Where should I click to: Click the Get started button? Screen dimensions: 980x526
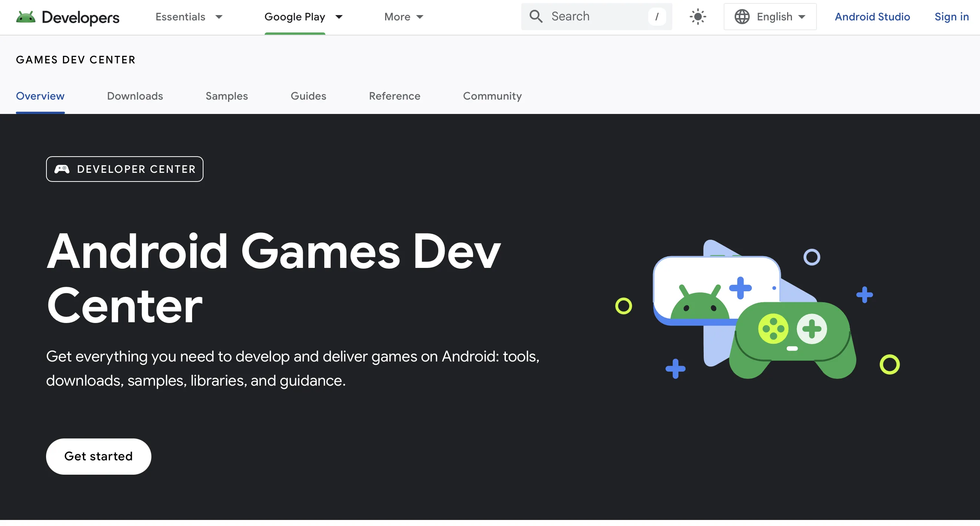pyautogui.click(x=99, y=456)
